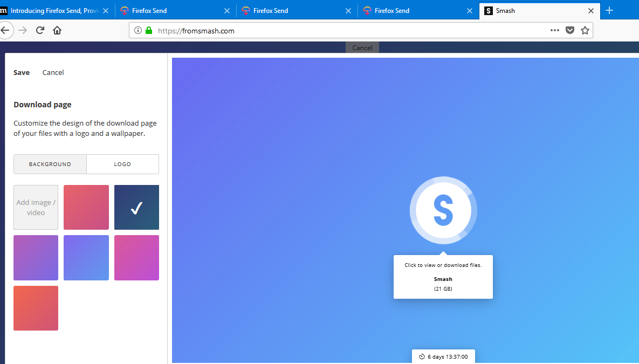This screenshot has height=364, width=639.
Task: Go back to the previous page
Action: 5,31
